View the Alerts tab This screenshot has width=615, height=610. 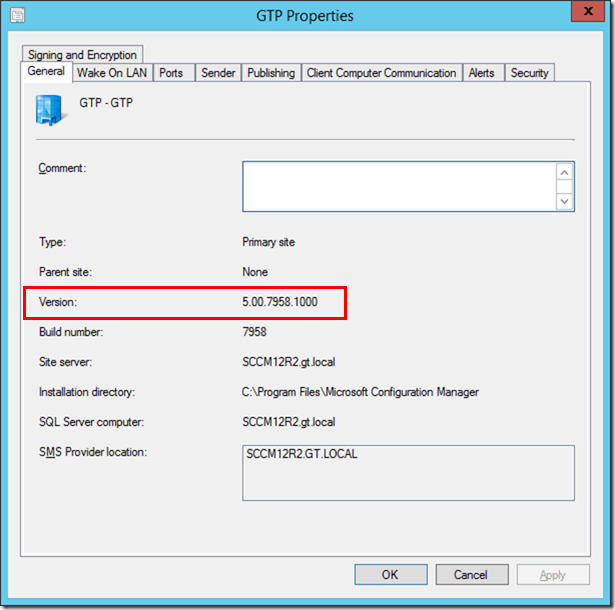[x=482, y=73]
